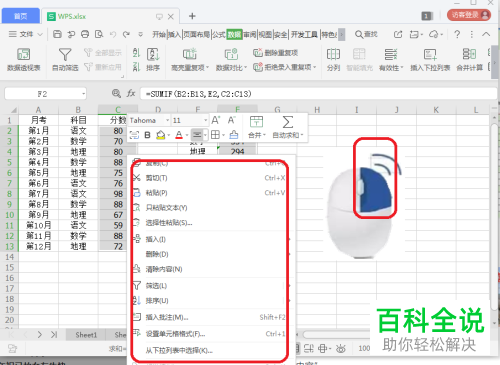This screenshot has width=500, height=365.
Task: Sort descending with the Z-A icon
Action: point(136,67)
